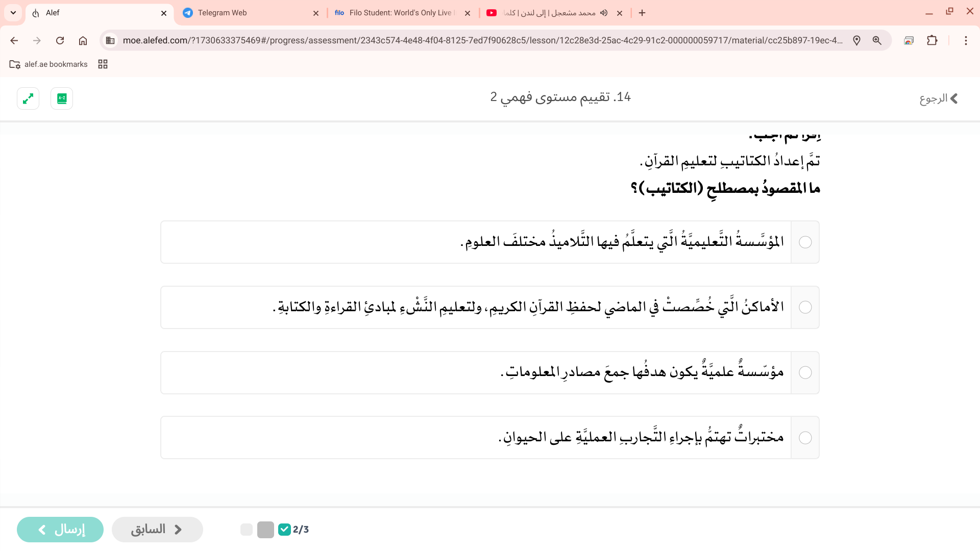
Task: Select the first answer radio about المؤسسة التعليمية
Action: click(x=805, y=242)
